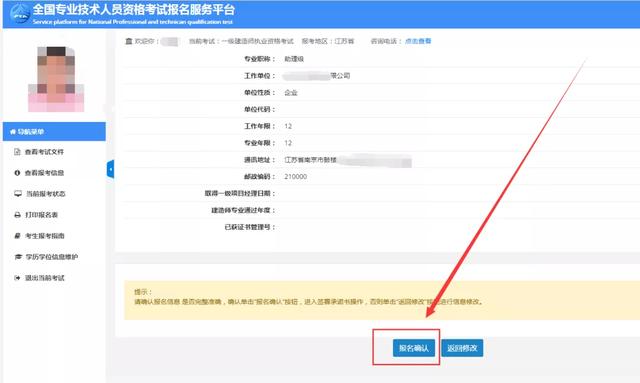Click the document icon for 查看考试文件
Image resolution: width=640 pixels, height=383 pixels.
click(17, 152)
